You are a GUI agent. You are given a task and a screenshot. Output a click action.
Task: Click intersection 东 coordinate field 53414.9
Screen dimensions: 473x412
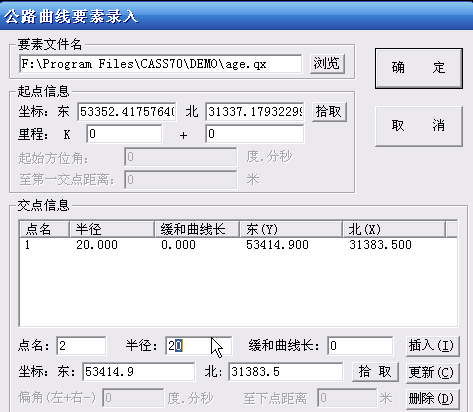point(139,372)
